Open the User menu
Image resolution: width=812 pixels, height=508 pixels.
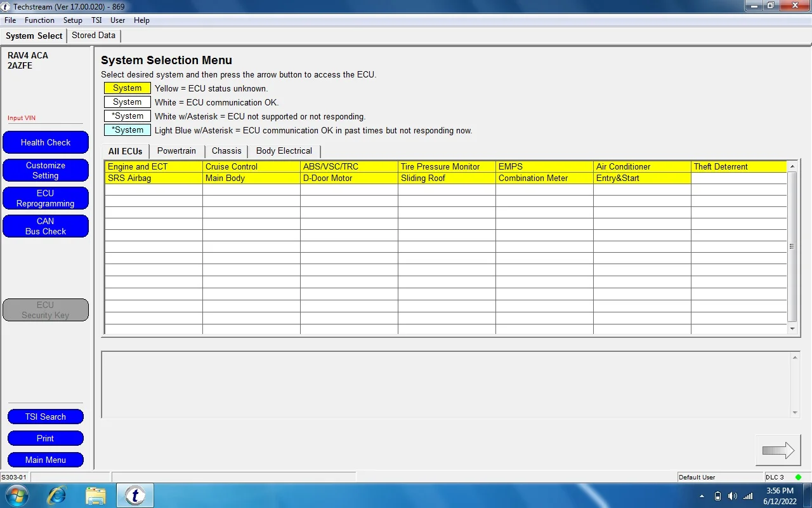118,20
